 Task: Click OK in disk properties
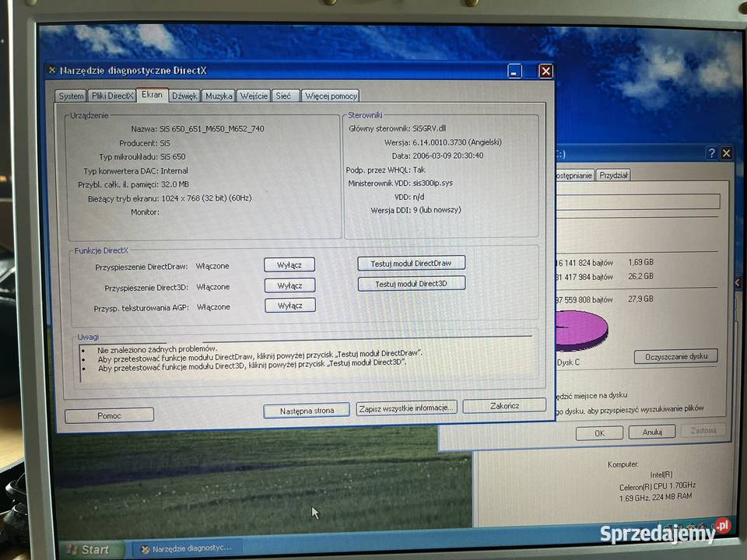(599, 433)
